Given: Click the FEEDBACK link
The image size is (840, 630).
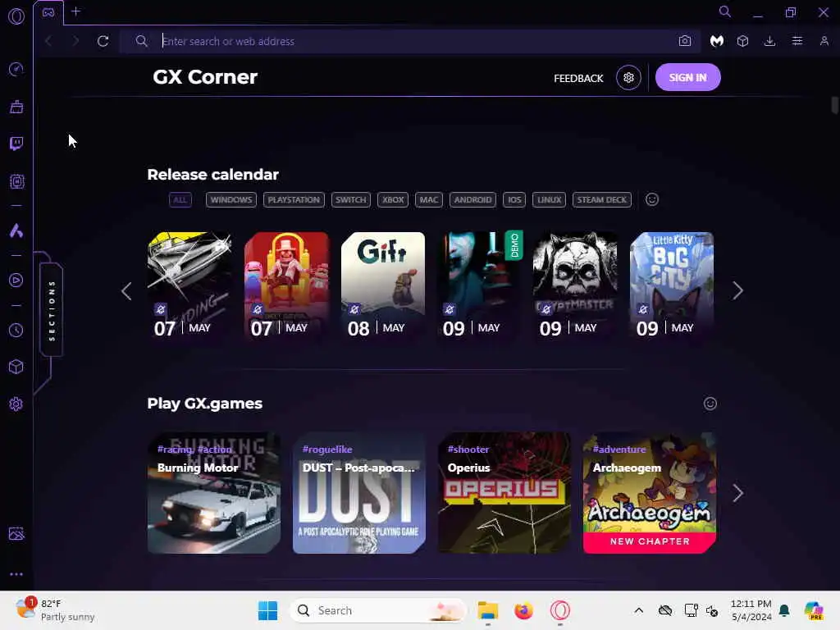Looking at the screenshot, I should pos(578,78).
